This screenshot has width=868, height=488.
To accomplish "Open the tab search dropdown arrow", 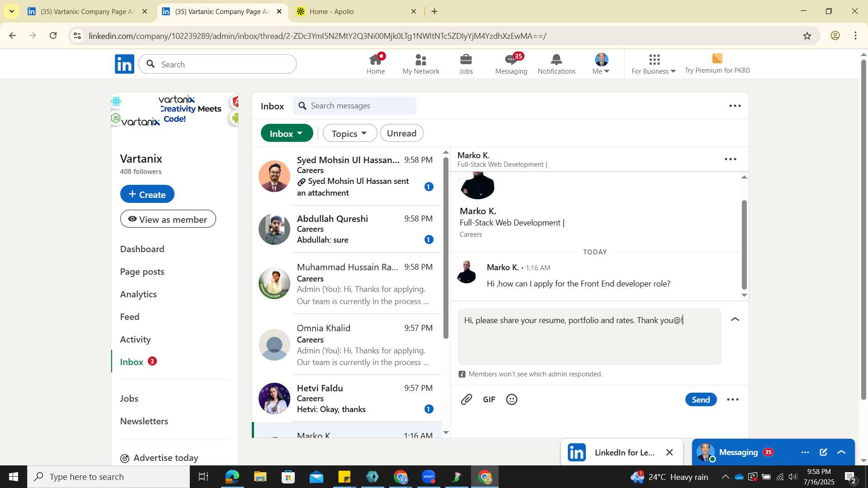I will [11, 11].
